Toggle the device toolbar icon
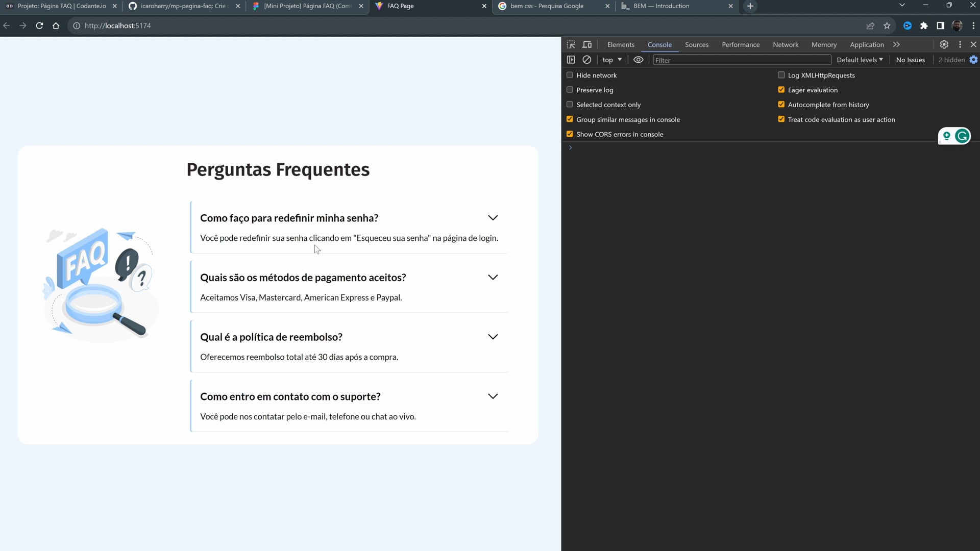Screen dimensions: 980x551 point(587,44)
